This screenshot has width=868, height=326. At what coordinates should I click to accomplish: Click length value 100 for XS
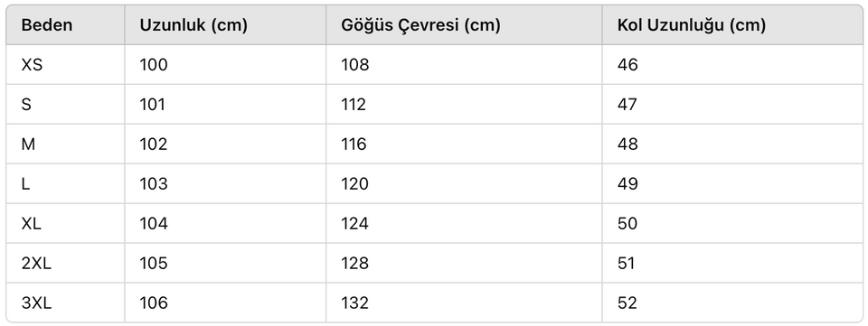pyautogui.click(x=154, y=65)
